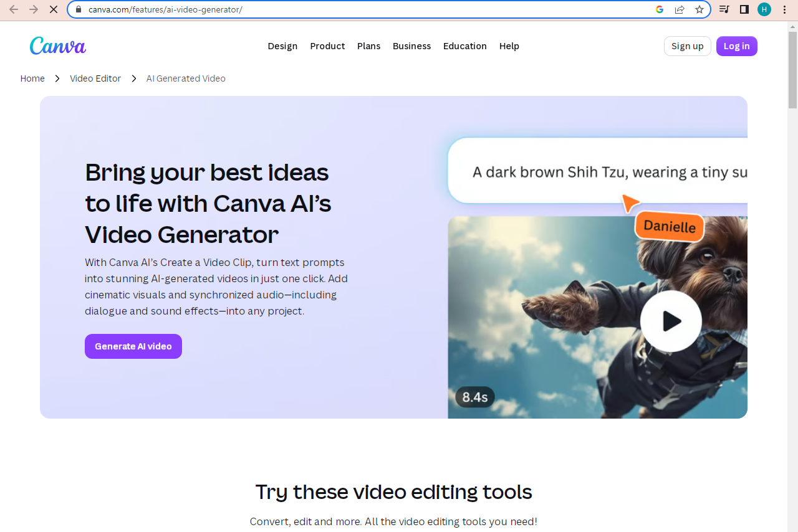
Task: Click the browser back arrow
Action: tap(14, 9)
